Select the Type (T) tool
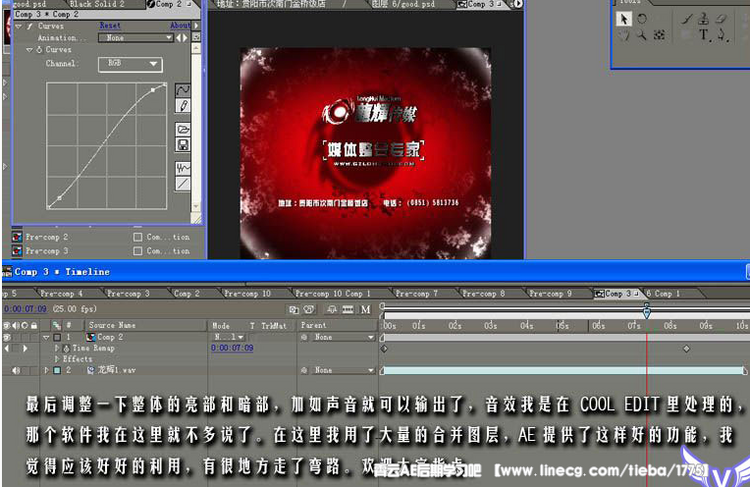Viewport: 750px width, 487px height. click(703, 35)
